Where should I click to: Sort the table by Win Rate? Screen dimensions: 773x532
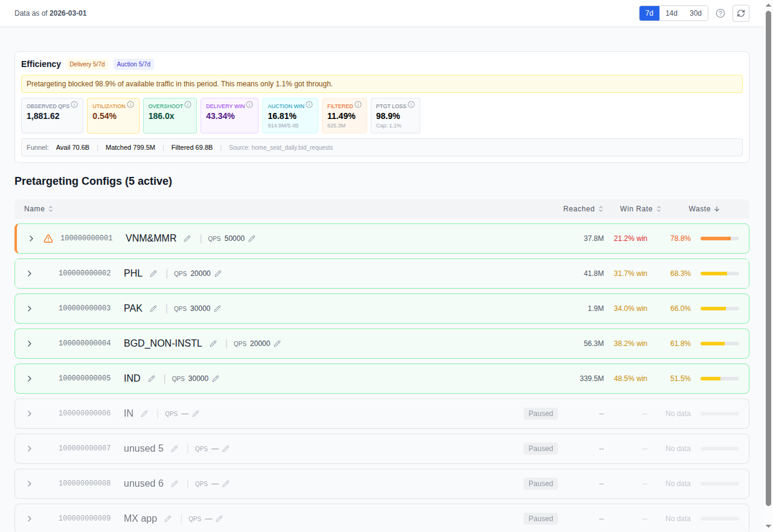coord(640,208)
